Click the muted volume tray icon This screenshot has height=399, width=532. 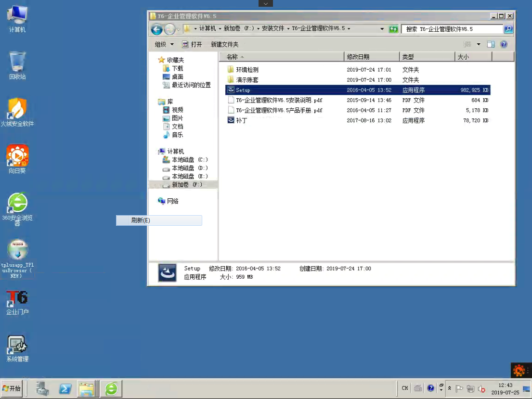[x=481, y=388]
